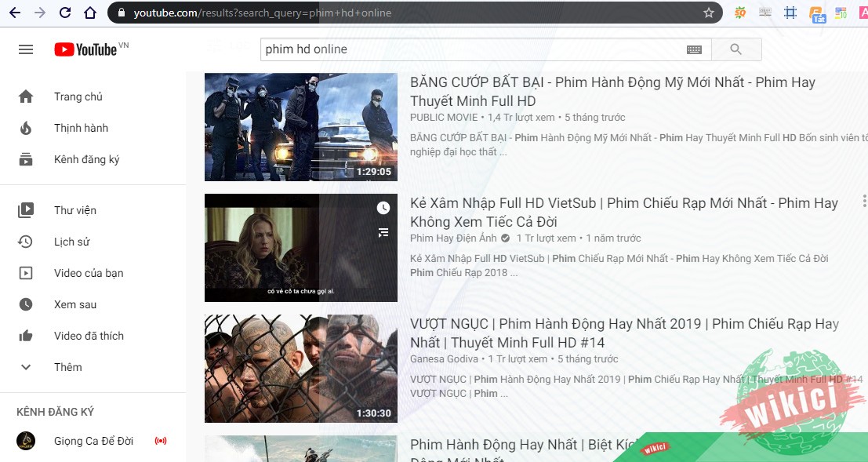This screenshot has height=462, width=868.
Task: Open Phim Hay Điện Ảnh channel link
Action: click(x=453, y=238)
